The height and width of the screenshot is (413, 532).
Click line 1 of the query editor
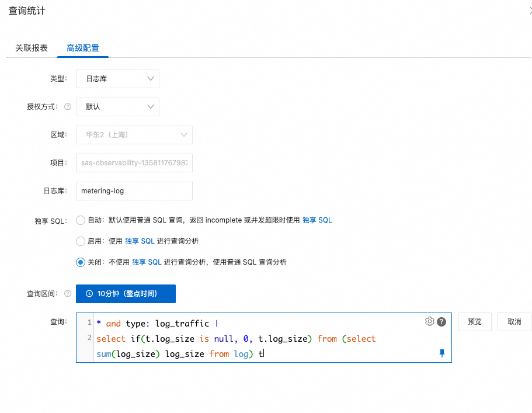pyautogui.click(x=158, y=324)
